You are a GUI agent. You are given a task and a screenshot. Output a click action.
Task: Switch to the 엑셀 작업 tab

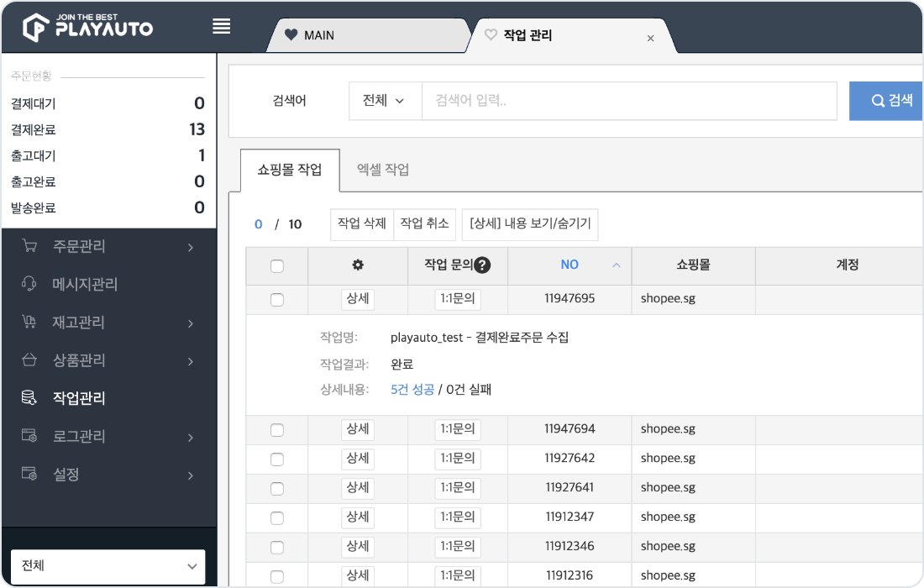click(x=383, y=171)
